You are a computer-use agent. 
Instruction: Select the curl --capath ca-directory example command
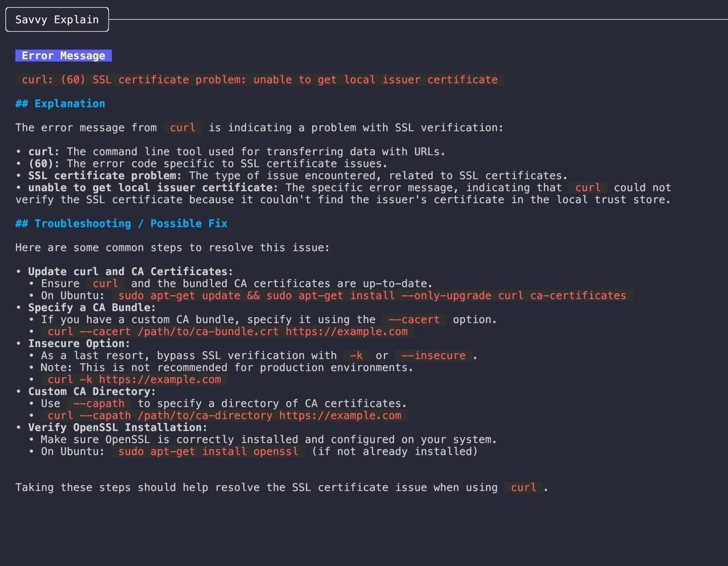224,415
